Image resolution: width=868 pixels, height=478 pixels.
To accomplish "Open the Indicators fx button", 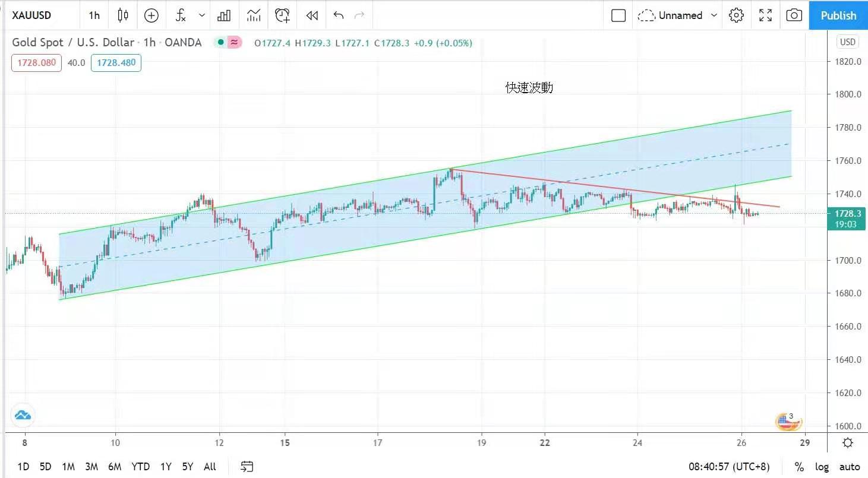I will (181, 15).
